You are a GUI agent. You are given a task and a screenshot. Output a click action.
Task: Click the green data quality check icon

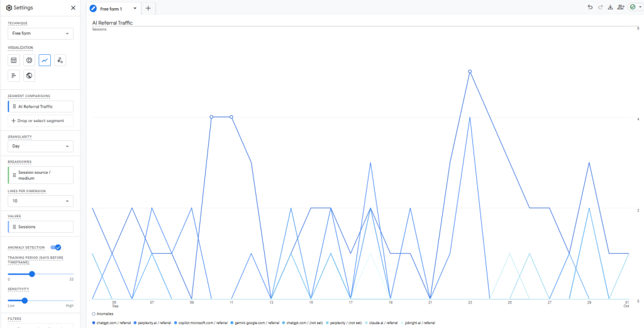tap(633, 7)
